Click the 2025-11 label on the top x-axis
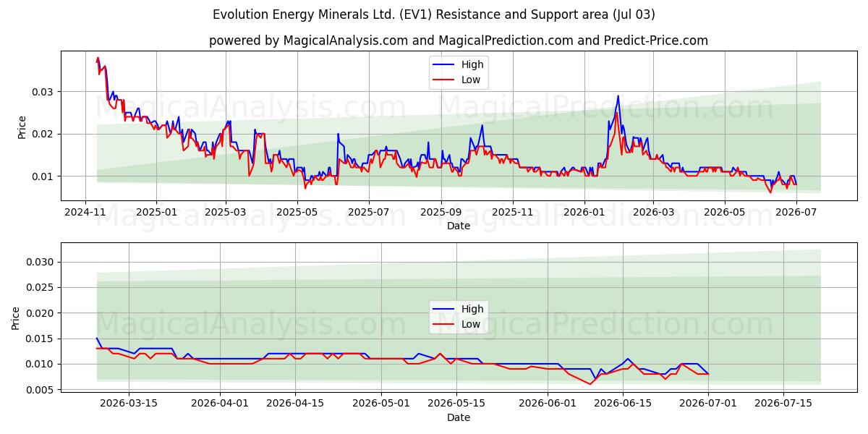Image resolution: width=868 pixels, height=434 pixels. pos(512,212)
